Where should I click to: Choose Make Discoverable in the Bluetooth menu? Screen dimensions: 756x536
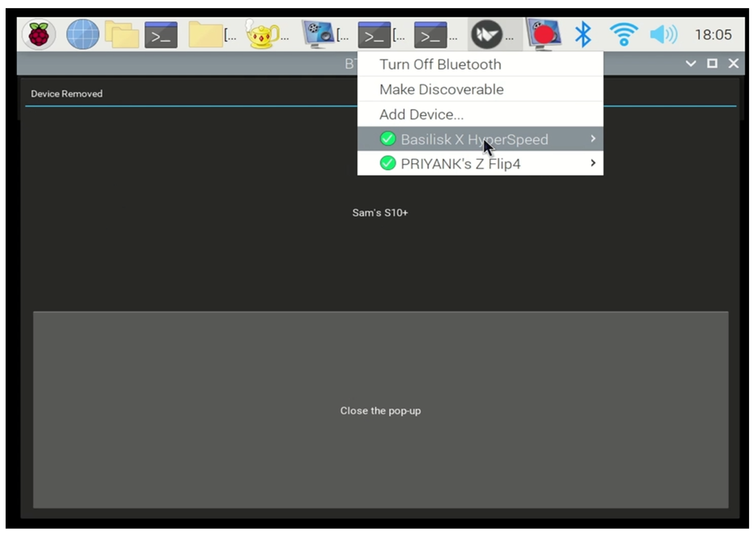point(441,89)
